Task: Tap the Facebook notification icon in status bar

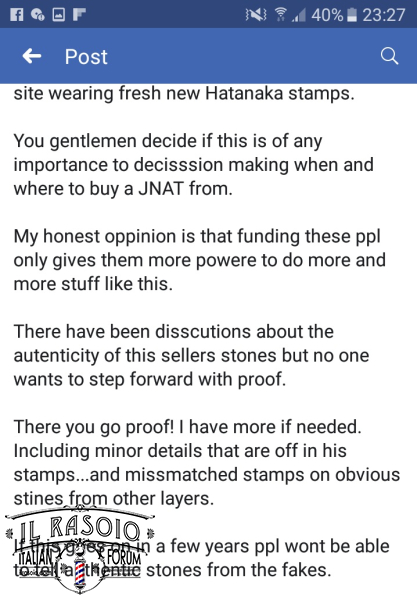Action: 16,15
